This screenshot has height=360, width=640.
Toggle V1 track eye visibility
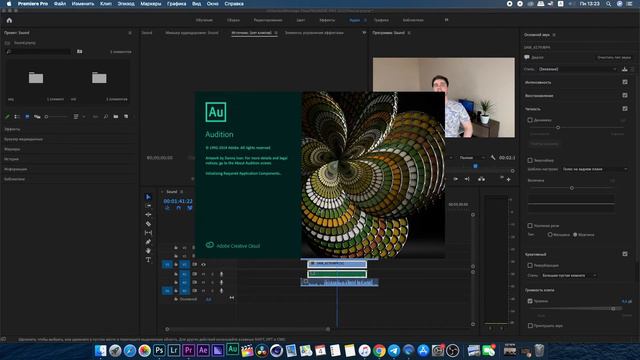(x=203, y=264)
